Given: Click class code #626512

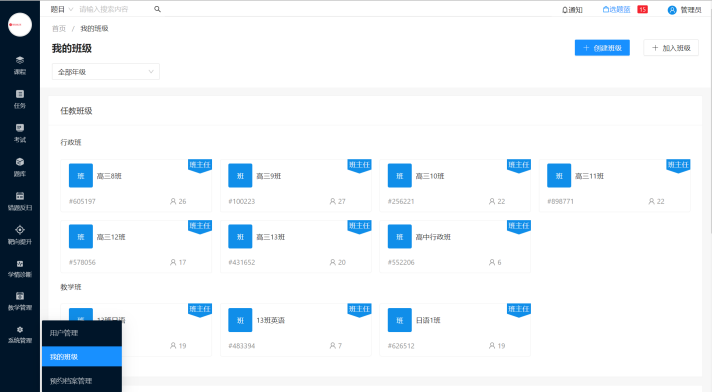Looking at the screenshot, I should 401,346.
